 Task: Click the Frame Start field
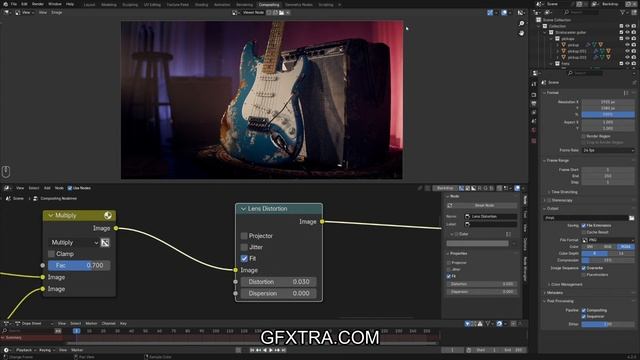click(x=608, y=170)
